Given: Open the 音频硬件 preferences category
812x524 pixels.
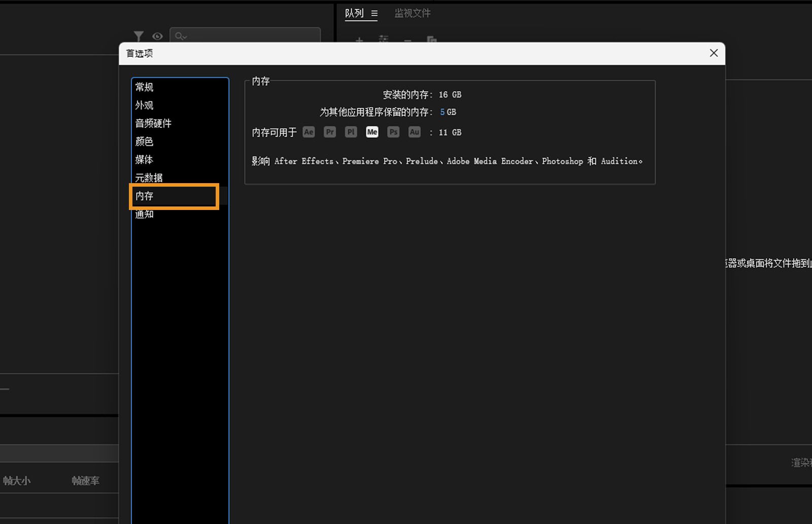Looking at the screenshot, I should [x=153, y=123].
